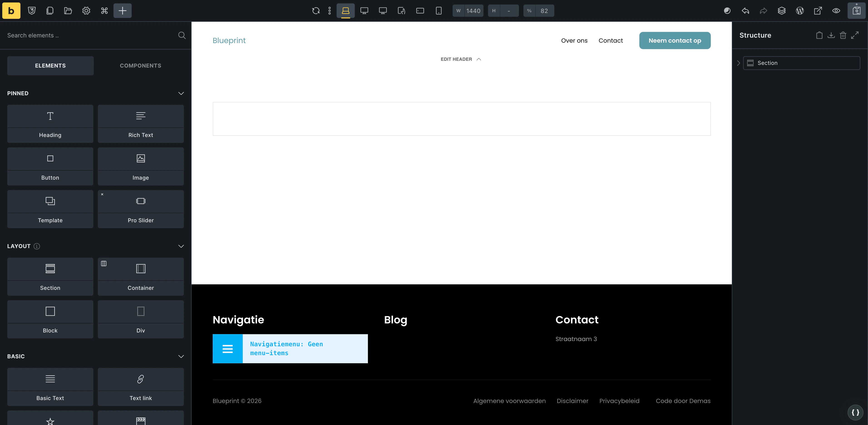Expand the Section tree item arrow
This screenshot has height=425, width=868.
(738, 63)
